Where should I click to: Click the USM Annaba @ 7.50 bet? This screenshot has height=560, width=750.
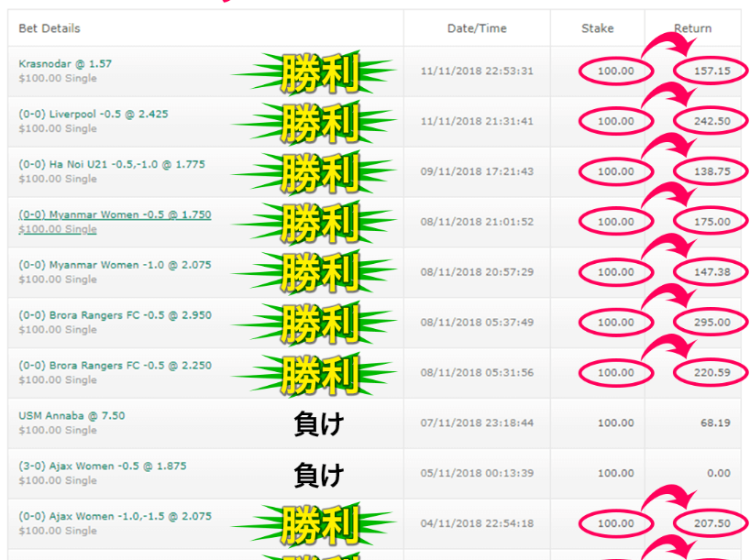click(x=72, y=416)
